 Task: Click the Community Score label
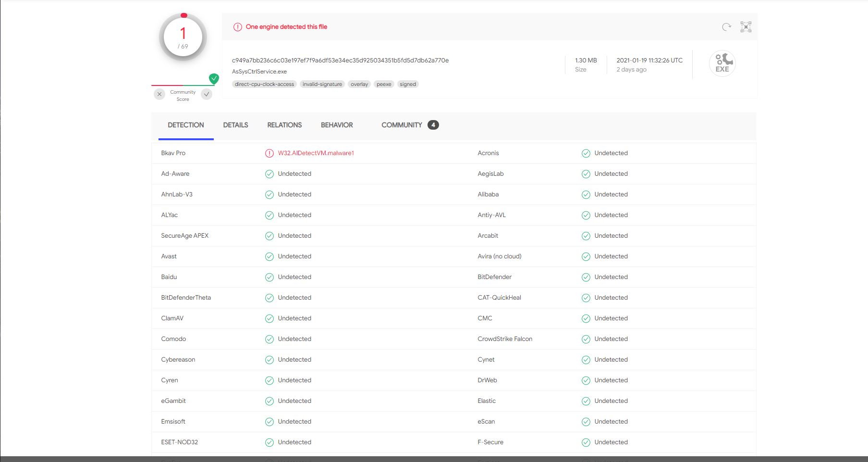click(183, 96)
